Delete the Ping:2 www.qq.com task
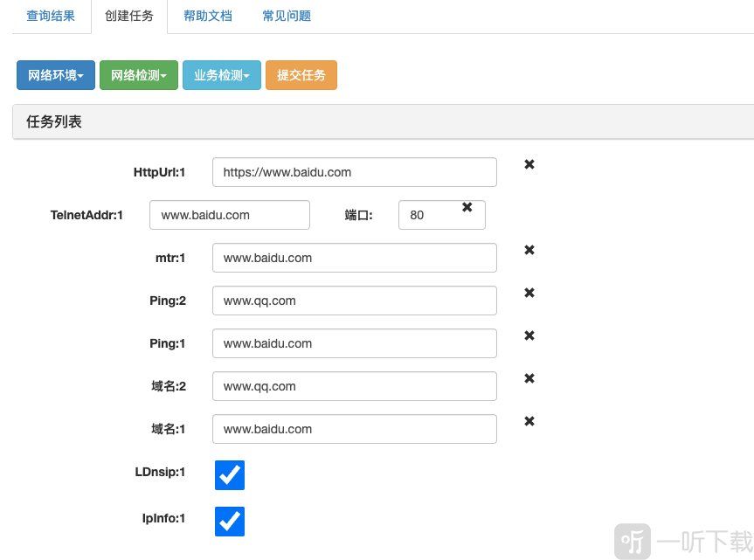This screenshot has width=754, height=560. [529, 293]
